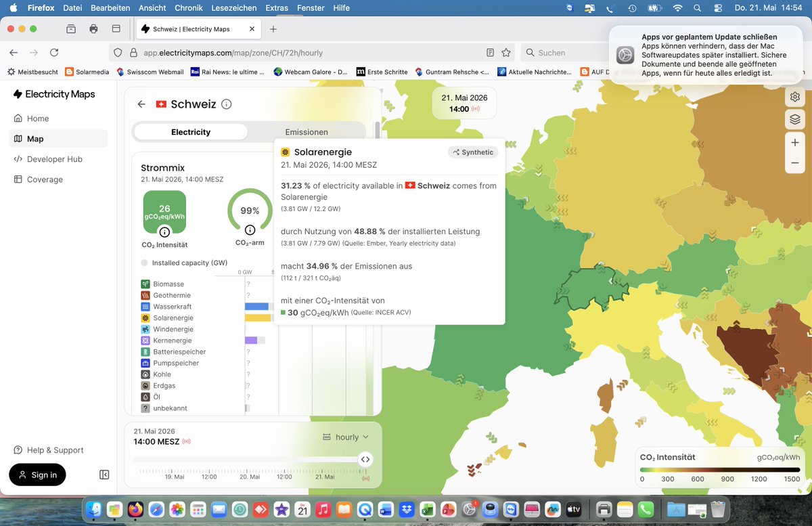This screenshot has height=526, width=812.
Task: Click the Öl drop icon
Action: [145, 397]
